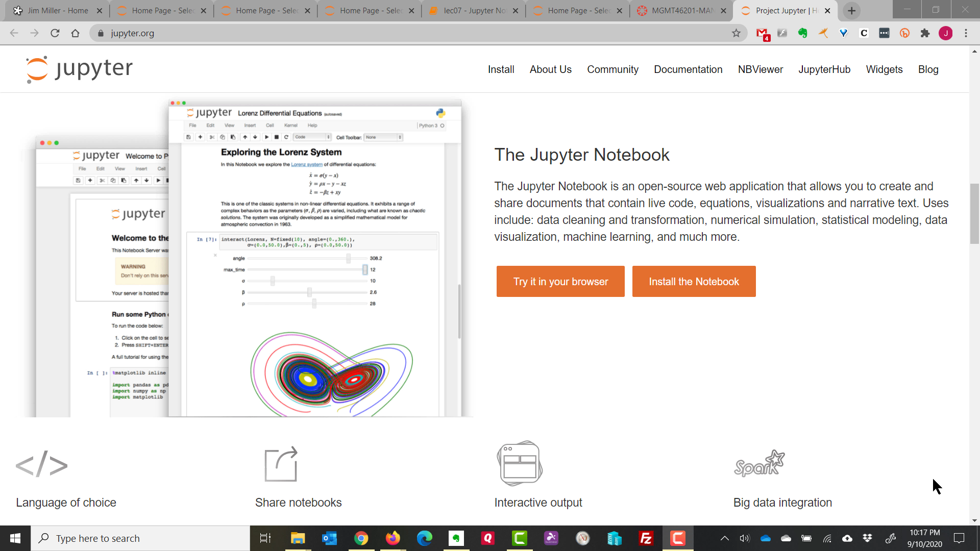980x551 pixels.
Task: Launch FileZilla from the taskbar
Action: (646, 538)
